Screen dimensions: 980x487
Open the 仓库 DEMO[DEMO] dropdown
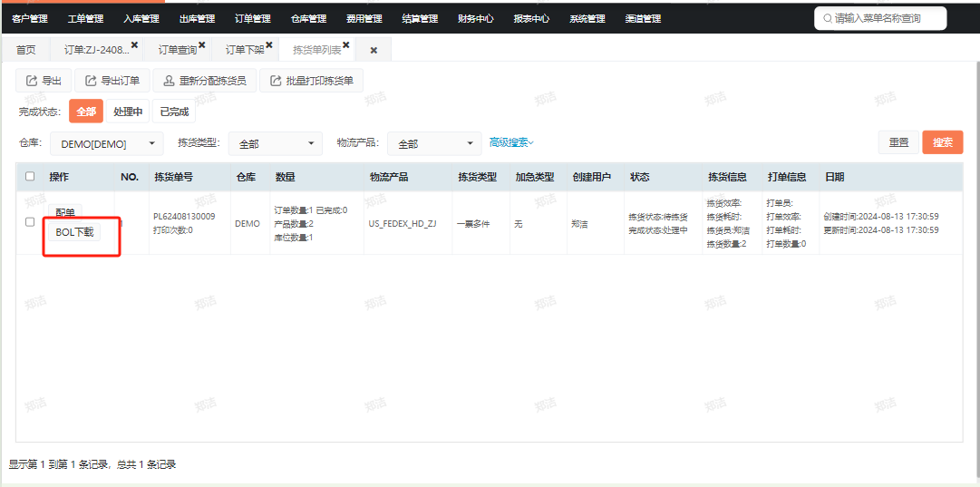click(107, 144)
